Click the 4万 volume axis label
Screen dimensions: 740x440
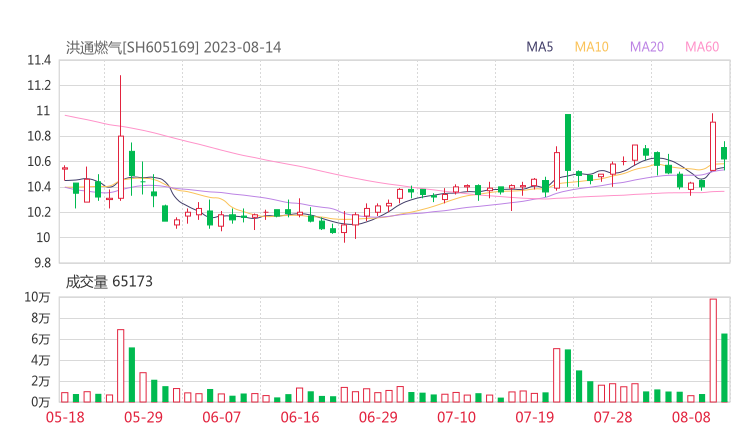[41, 360]
